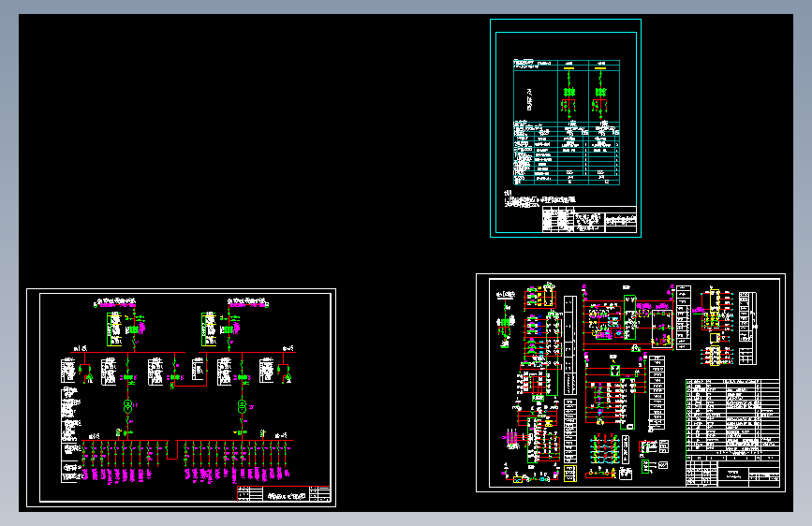Screen dimensions: 812x526
Task: Select the cyan-framed portrait drawing sheet
Action: (x=566, y=128)
